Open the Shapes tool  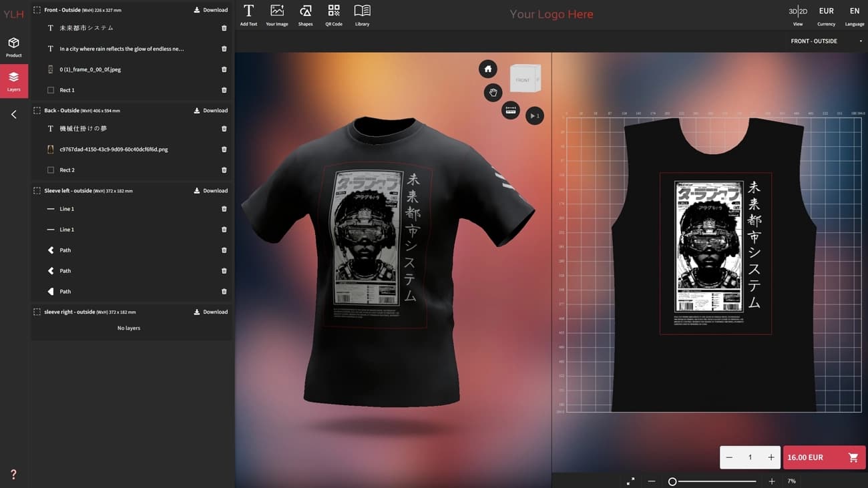click(x=305, y=13)
